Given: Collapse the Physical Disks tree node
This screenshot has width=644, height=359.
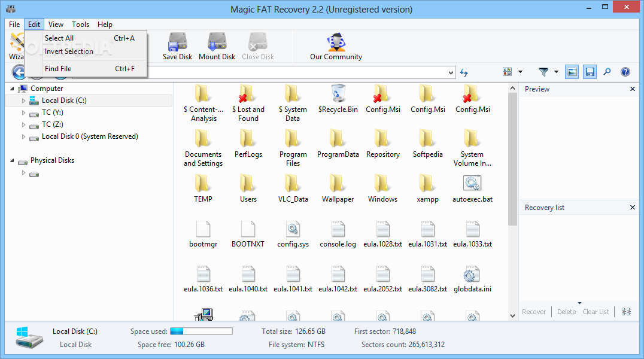Looking at the screenshot, I should click(13, 160).
